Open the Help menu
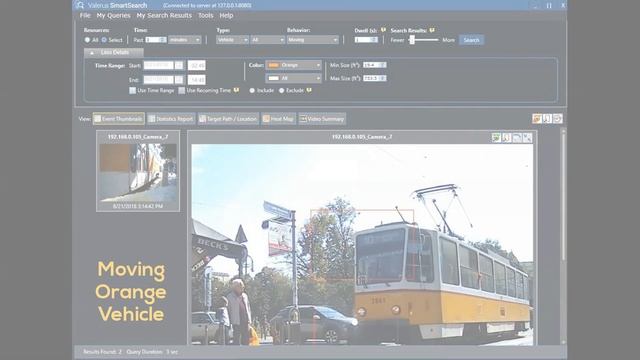This screenshot has height=360, width=640. [226, 16]
